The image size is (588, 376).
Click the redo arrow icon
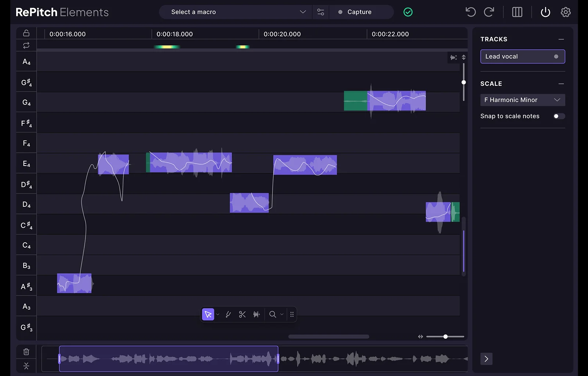click(489, 12)
